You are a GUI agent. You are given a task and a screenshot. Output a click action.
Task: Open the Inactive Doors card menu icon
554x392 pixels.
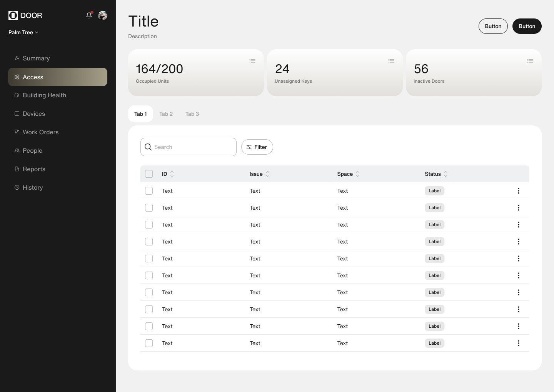click(x=530, y=61)
